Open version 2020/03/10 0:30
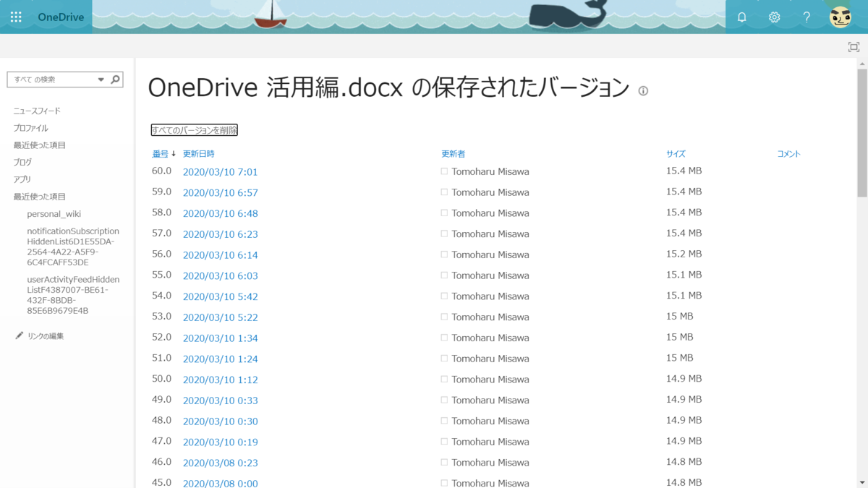Screen dimensions: 868x488 point(220,421)
